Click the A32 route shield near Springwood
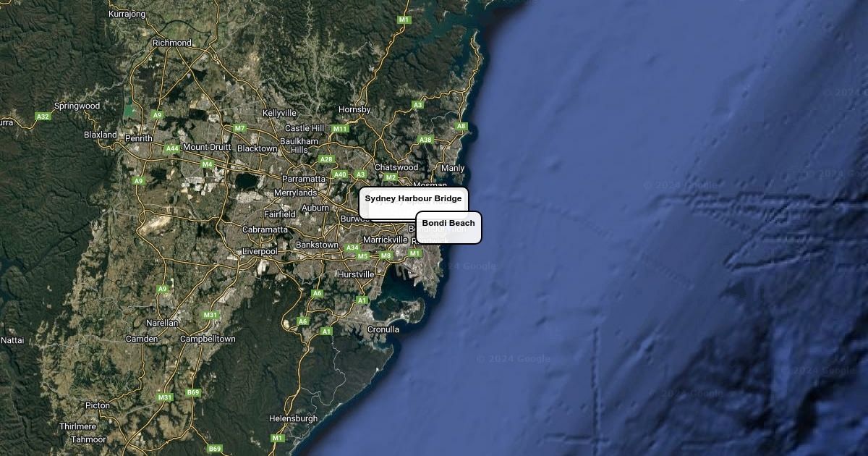The height and width of the screenshot is (456, 868). coord(43,117)
